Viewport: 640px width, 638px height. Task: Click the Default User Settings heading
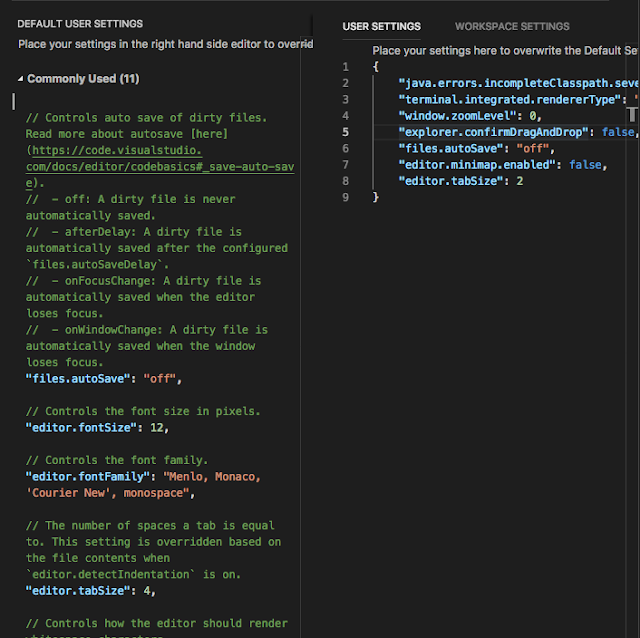pos(80,24)
